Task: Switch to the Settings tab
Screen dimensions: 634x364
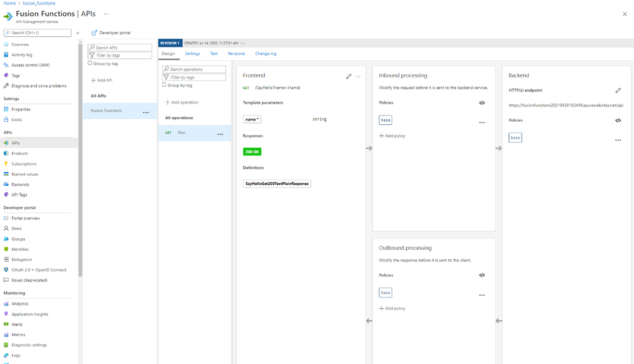Action: pos(192,54)
